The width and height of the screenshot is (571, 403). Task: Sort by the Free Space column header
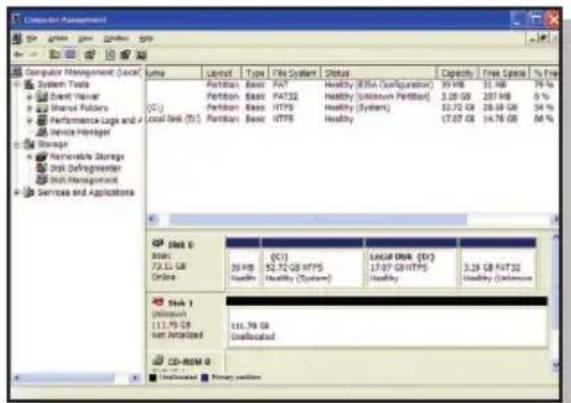click(x=504, y=73)
